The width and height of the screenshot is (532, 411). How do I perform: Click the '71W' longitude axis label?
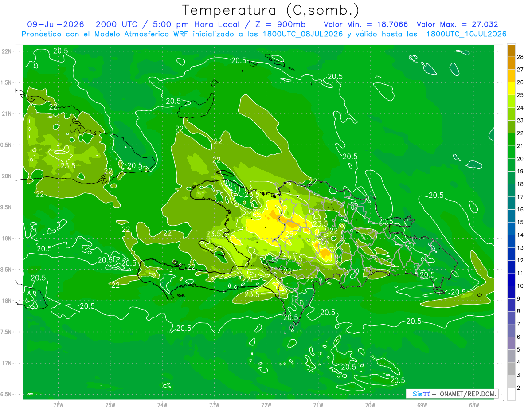click(318, 405)
